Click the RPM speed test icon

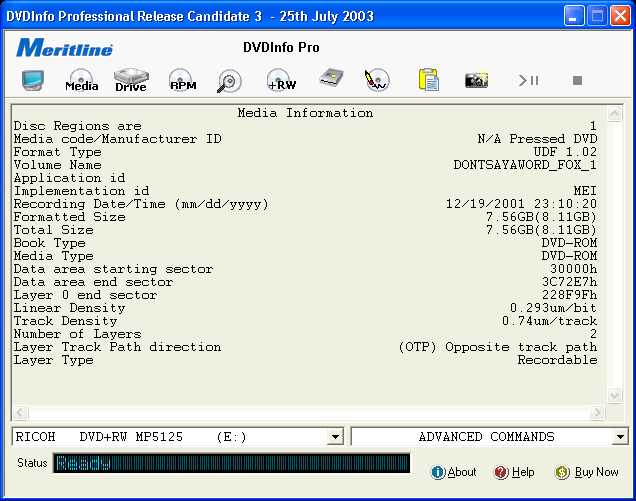(x=182, y=80)
